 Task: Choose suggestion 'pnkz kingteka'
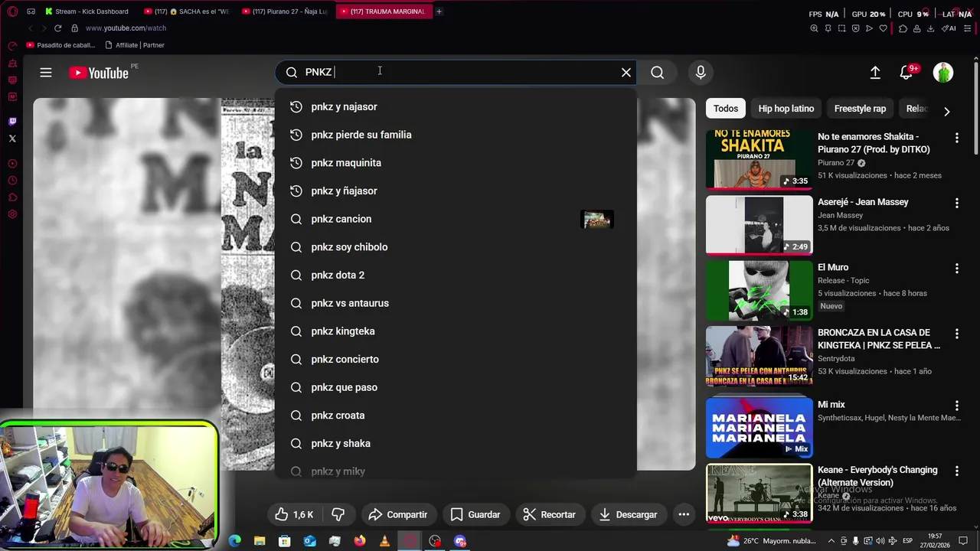tap(456, 331)
